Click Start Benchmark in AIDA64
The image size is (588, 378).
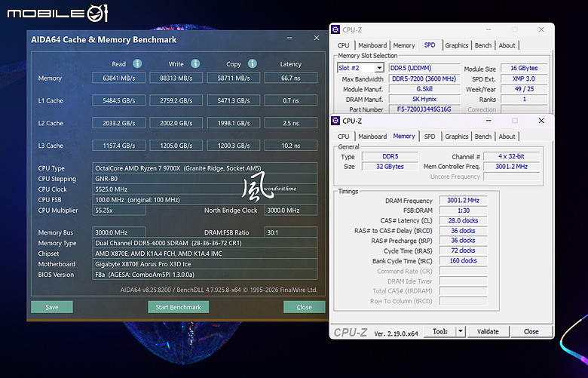pos(179,307)
